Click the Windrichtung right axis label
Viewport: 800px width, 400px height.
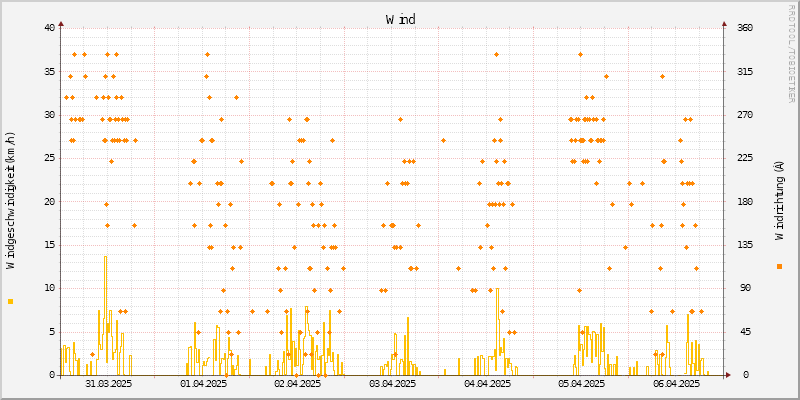click(x=779, y=200)
